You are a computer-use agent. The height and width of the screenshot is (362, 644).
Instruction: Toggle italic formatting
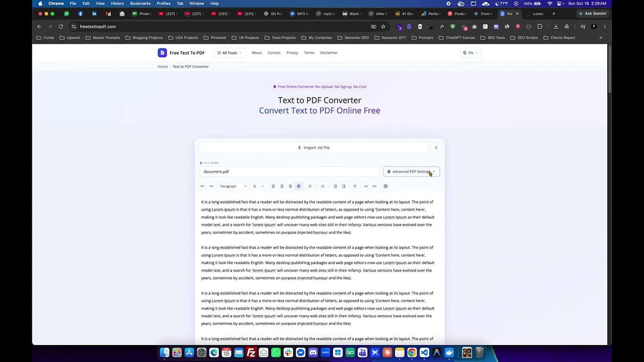coord(262,186)
